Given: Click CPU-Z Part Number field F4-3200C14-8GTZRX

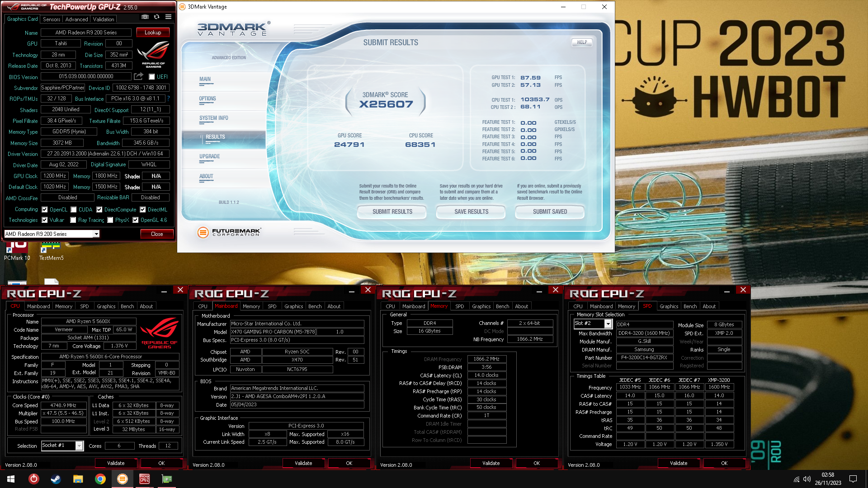Looking at the screenshot, I should [x=644, y=358].
